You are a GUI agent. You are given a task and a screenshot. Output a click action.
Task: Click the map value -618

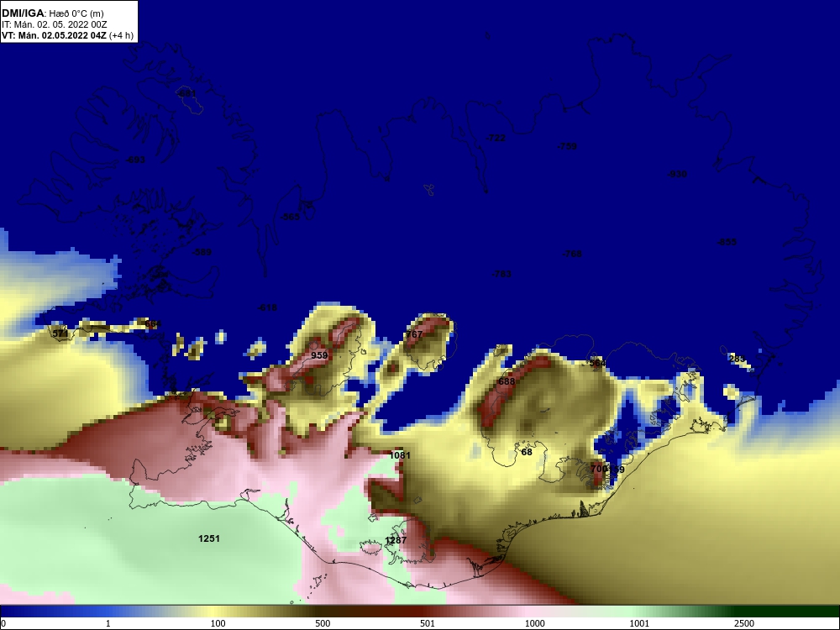click(267, 307)
